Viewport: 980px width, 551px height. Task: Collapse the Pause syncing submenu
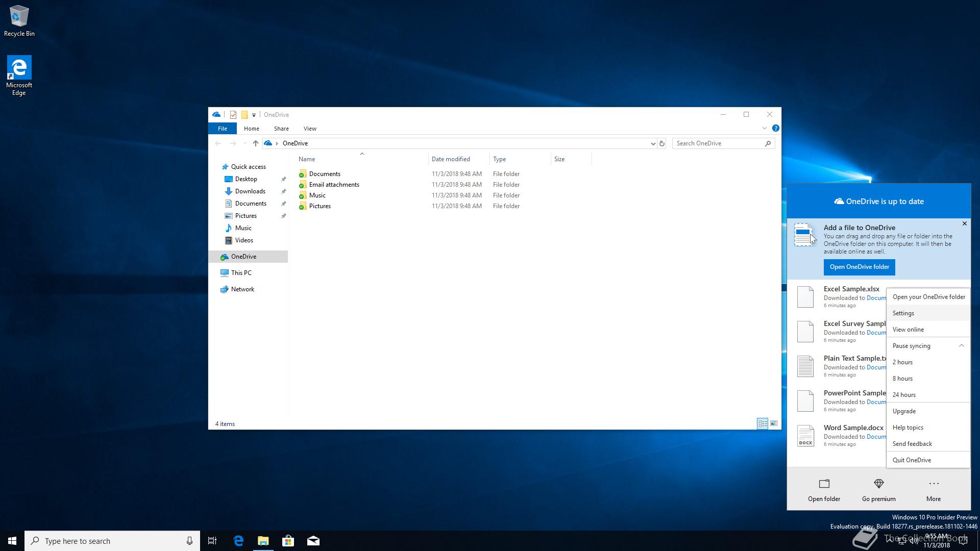[x=928, y=346]
